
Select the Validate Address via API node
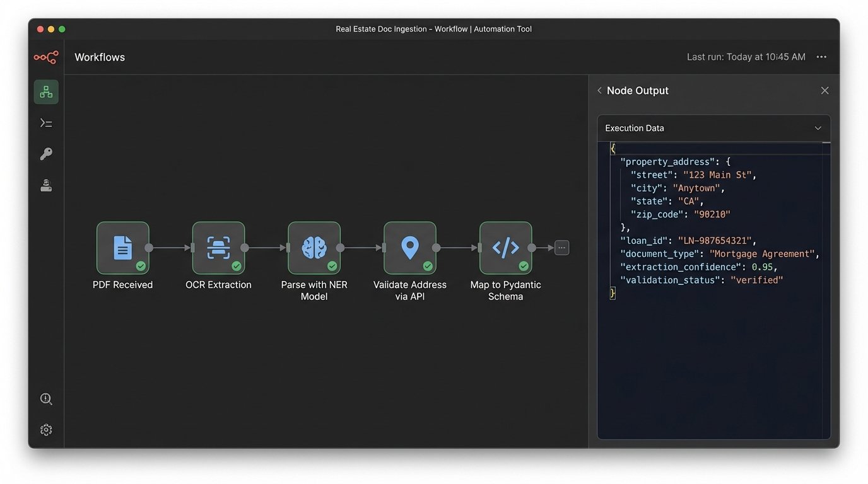tap(410, 247)
